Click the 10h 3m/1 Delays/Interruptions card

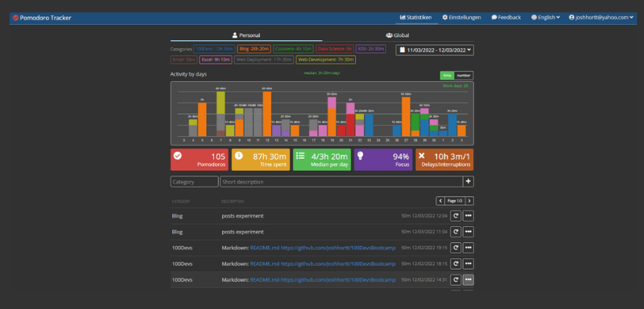tap(444, 159)
